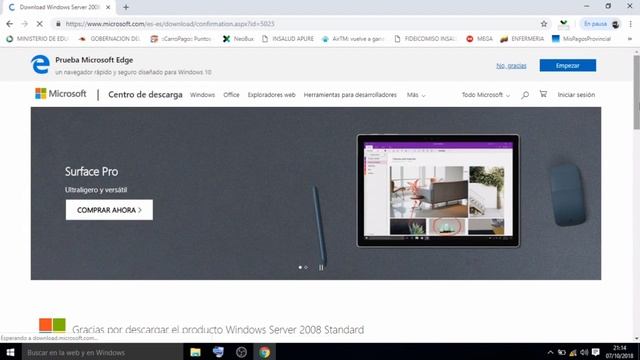Click the Microsoft logo
This screenshot has width=640, height=360.
tap(60, 94)
